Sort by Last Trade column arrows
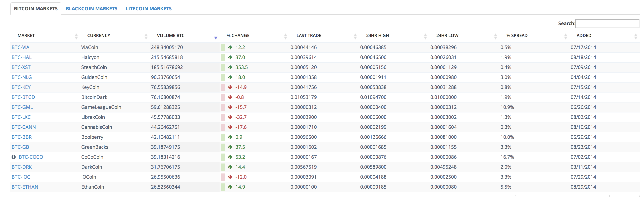This screenshot has width=644, height=197. point(355,36)
